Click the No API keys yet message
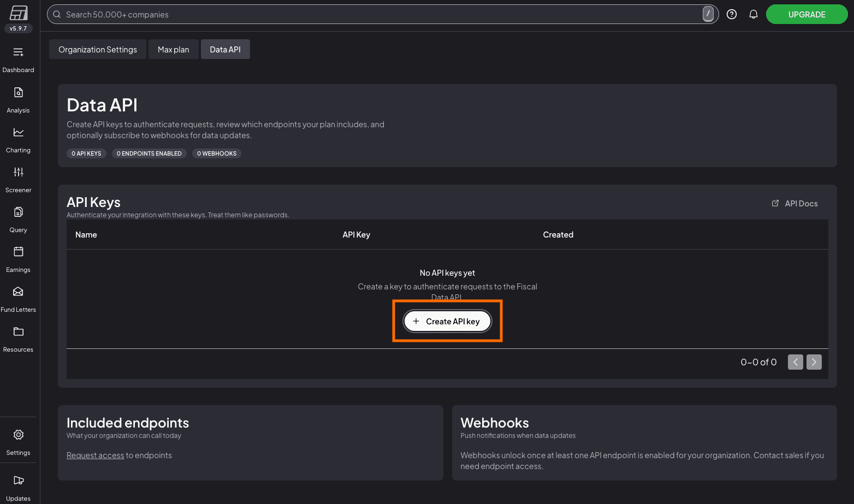 [447, 273]
